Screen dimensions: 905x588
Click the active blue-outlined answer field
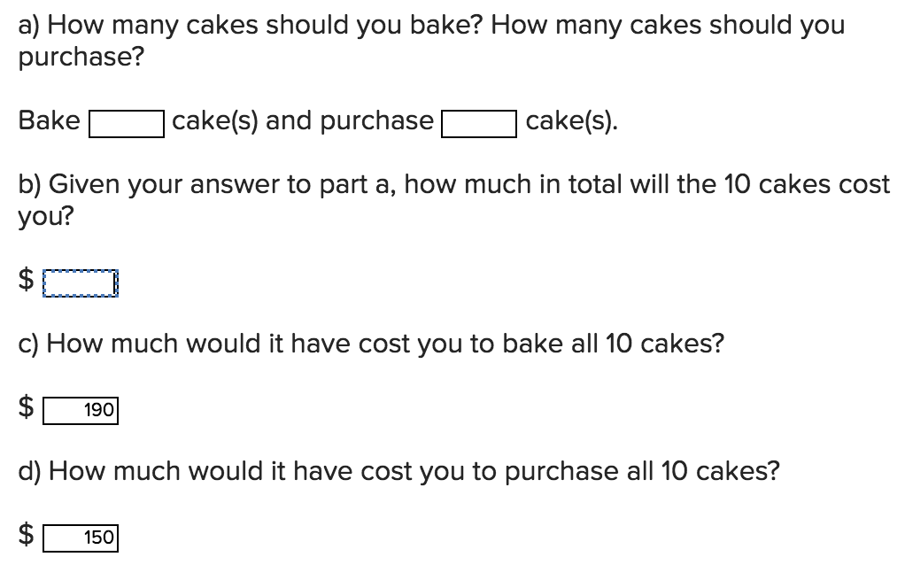(x=78, y=282)
